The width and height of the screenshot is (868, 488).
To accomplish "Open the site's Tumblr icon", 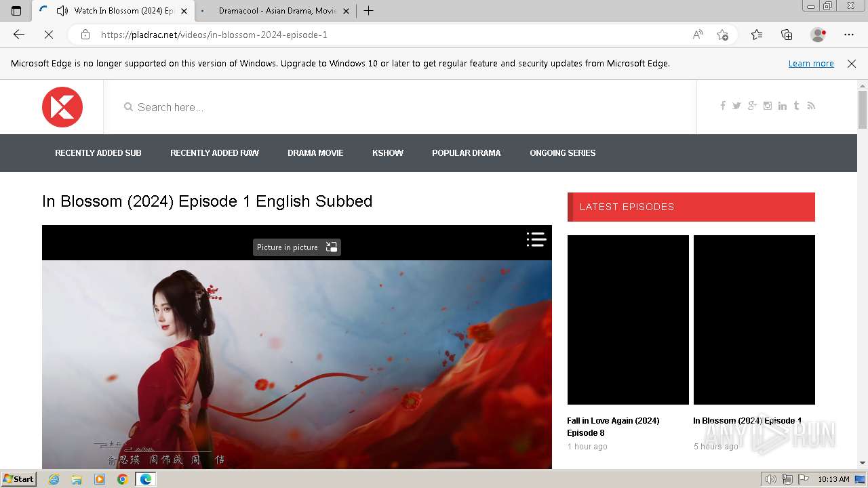I will click(797, 106).
